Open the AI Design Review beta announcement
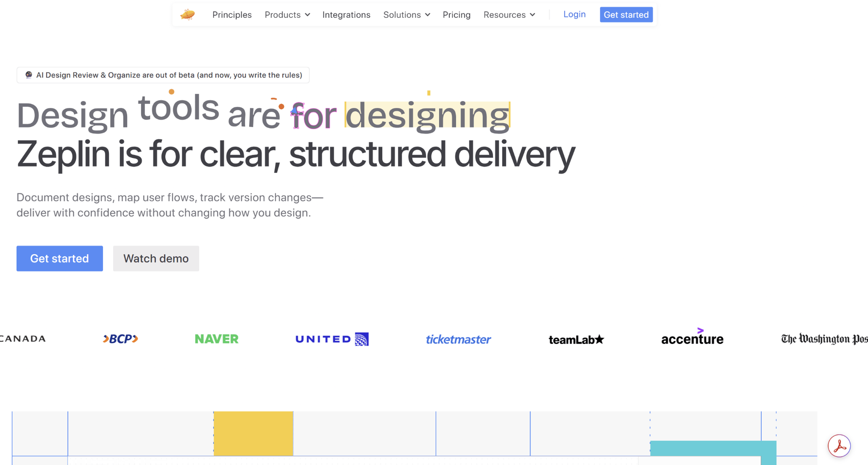The height and width of the screenshot is (465, 868). (x=163, y=75)
